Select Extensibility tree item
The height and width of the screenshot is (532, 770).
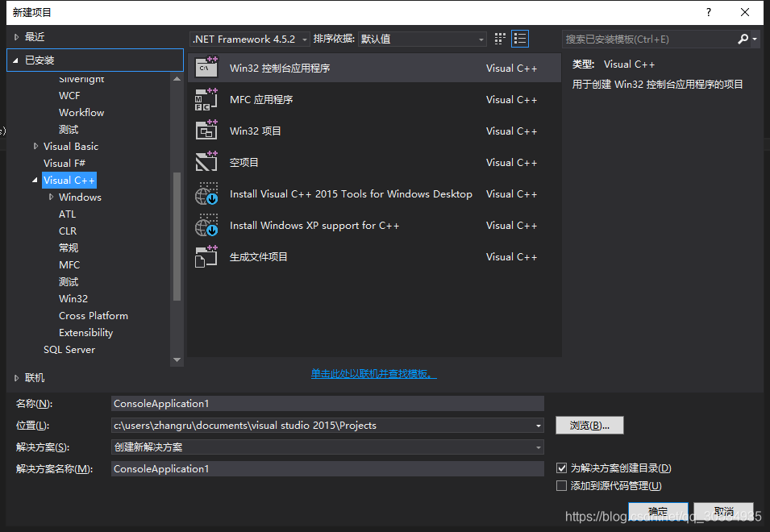[86, 332]
